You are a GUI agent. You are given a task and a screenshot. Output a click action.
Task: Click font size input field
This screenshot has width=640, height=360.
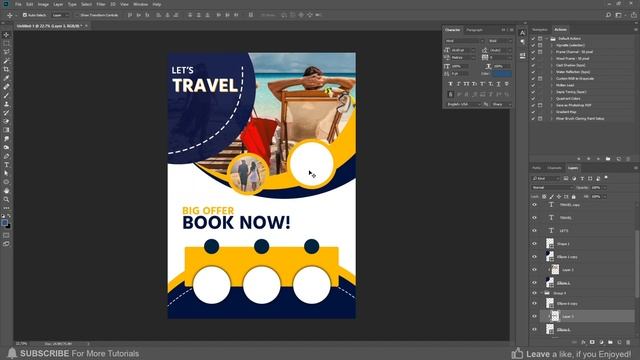coord(462,50)
